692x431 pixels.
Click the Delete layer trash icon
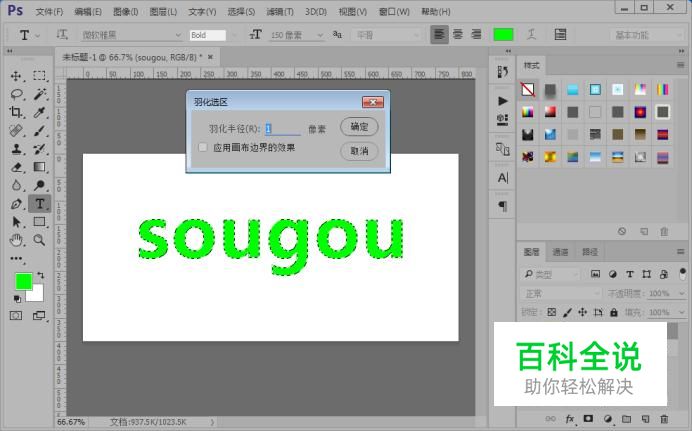[664, 419]
